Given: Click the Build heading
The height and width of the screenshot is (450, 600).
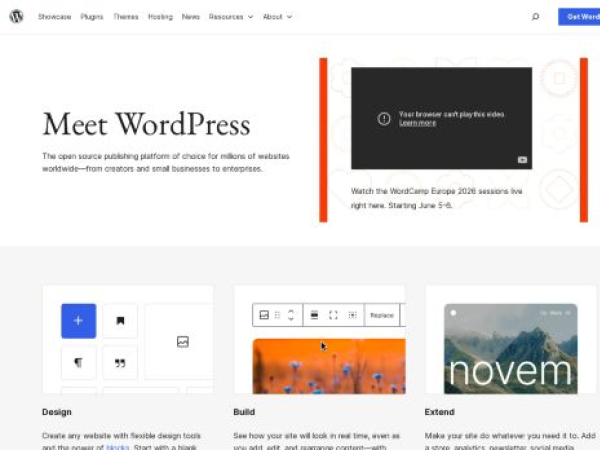Looking at the screenshot, I should pyautogui.click(x=244, y=412).
